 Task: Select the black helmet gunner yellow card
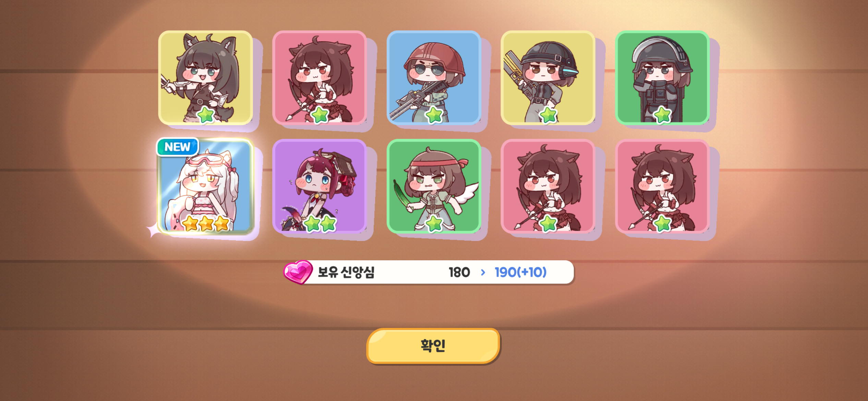(548, 78)
